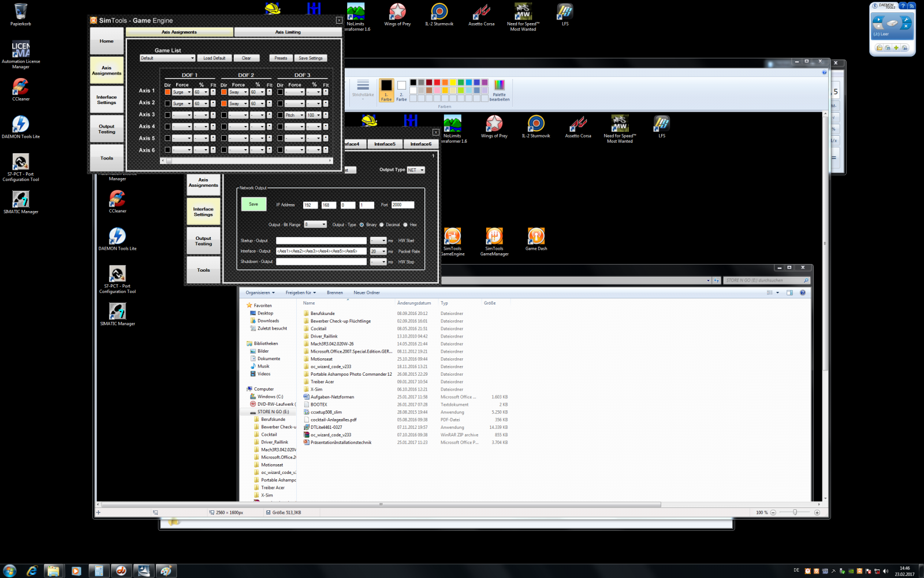The width and height of the screenshot is (924, 578).
Task: Switch to the Axis Limiting tab
Action: coord(288,32)
